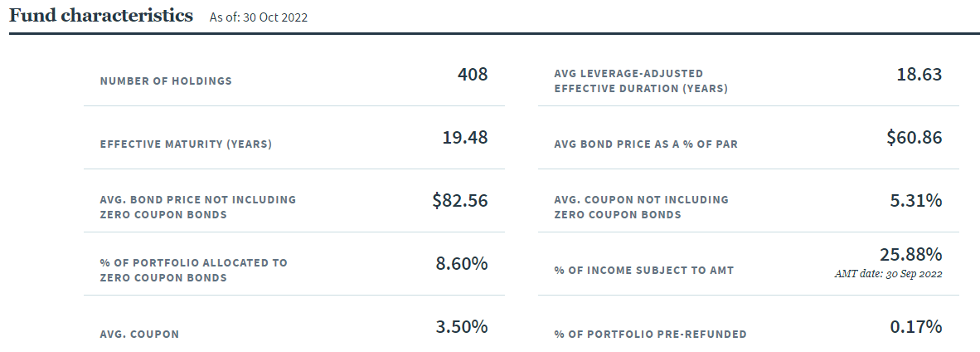The image size is (980, 352).
Task: Select the As of 30 Oct 2022 date
Action: (259, 17)
